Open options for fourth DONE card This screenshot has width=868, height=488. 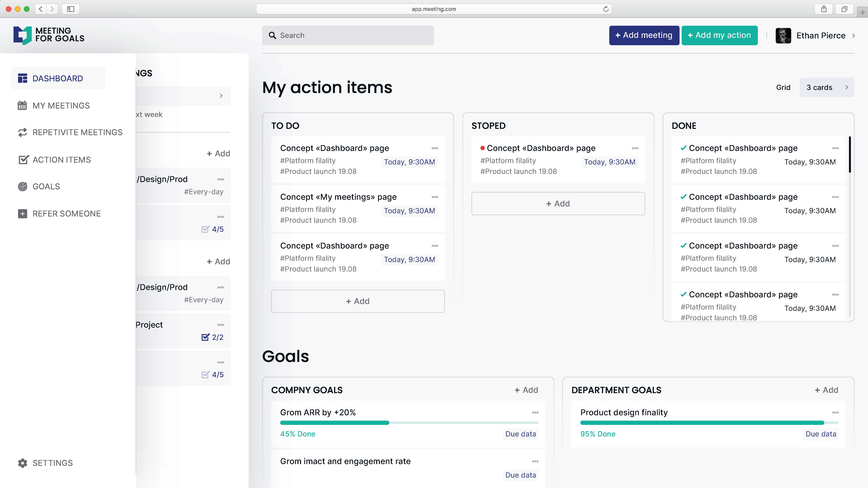pos(835,295)
